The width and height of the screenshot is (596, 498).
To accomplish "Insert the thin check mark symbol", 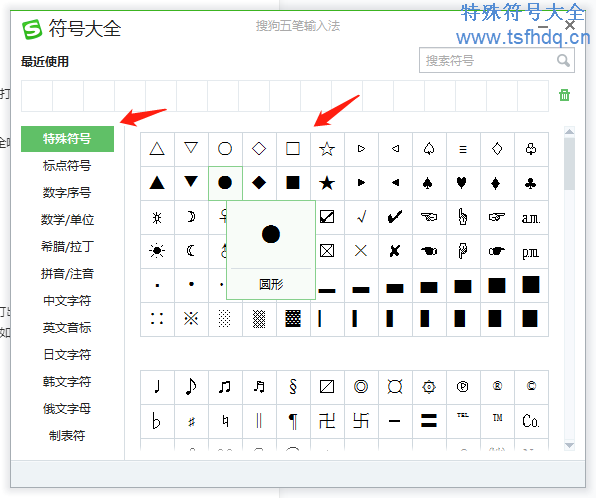I will coord(361,217).
